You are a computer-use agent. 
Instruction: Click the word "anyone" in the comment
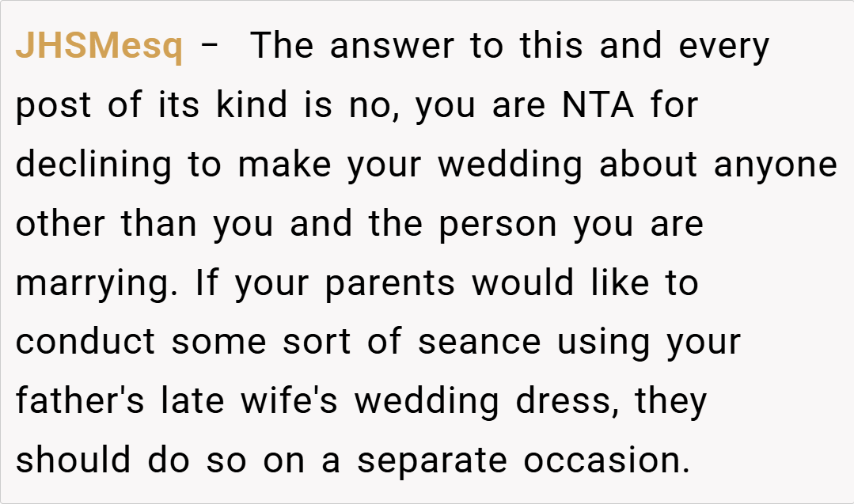[775, 165]
